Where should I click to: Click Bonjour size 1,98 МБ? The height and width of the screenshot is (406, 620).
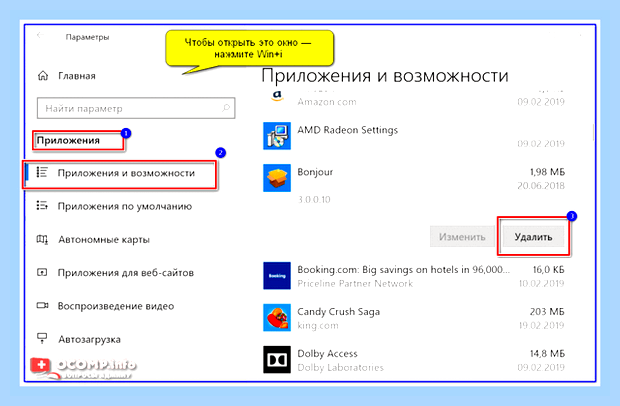coord(547,172)
